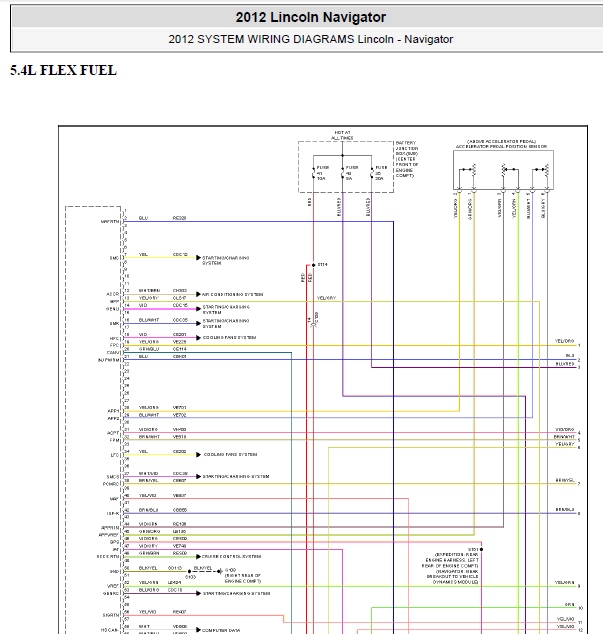This screenshot has height=634, width=603.
Task: Click the Cooling Fans System text on pin 18
Action: (229, 337)
